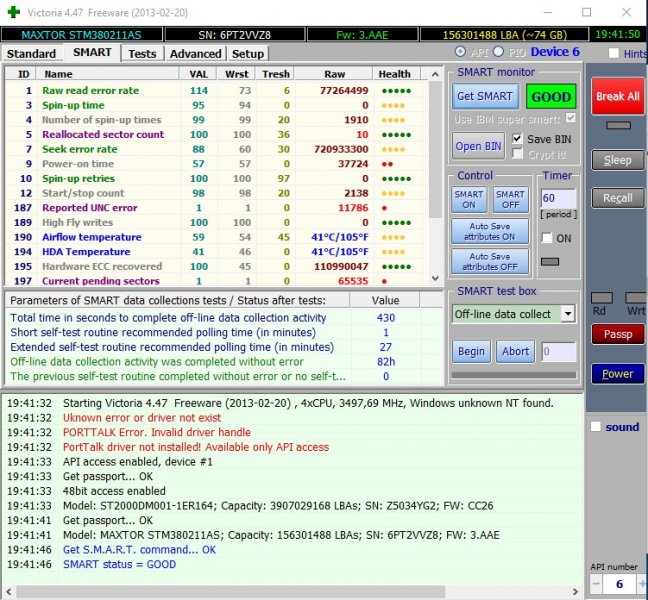Screen dimensions: 648x600
Task: Switch to the Tests tab
Action: (142, 53)
